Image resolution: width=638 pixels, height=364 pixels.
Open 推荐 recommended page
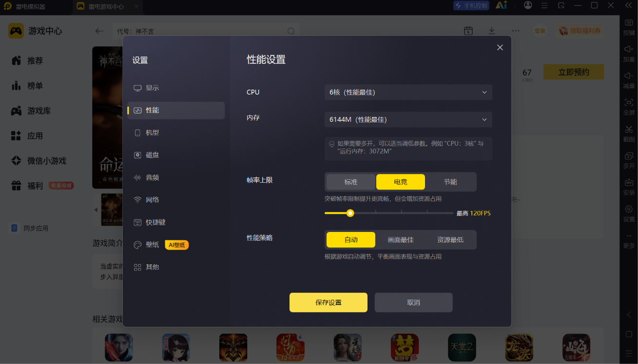coord(27,60)
